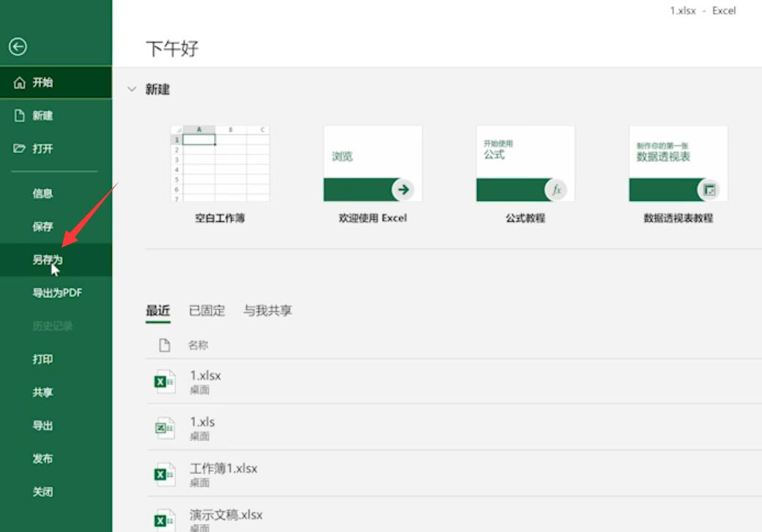Create a 空白工作簿 from its thumbnail
762x532 pixels.
[x=220, y=163]
